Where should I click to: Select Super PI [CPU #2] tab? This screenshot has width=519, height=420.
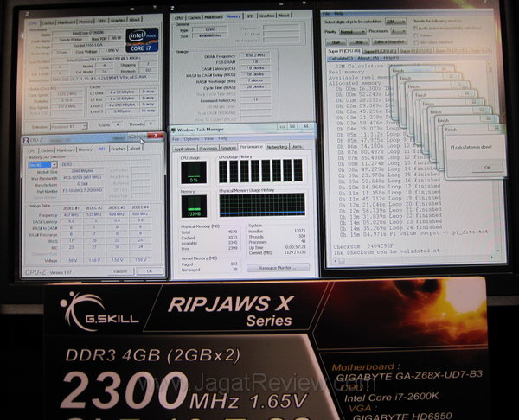416,51
